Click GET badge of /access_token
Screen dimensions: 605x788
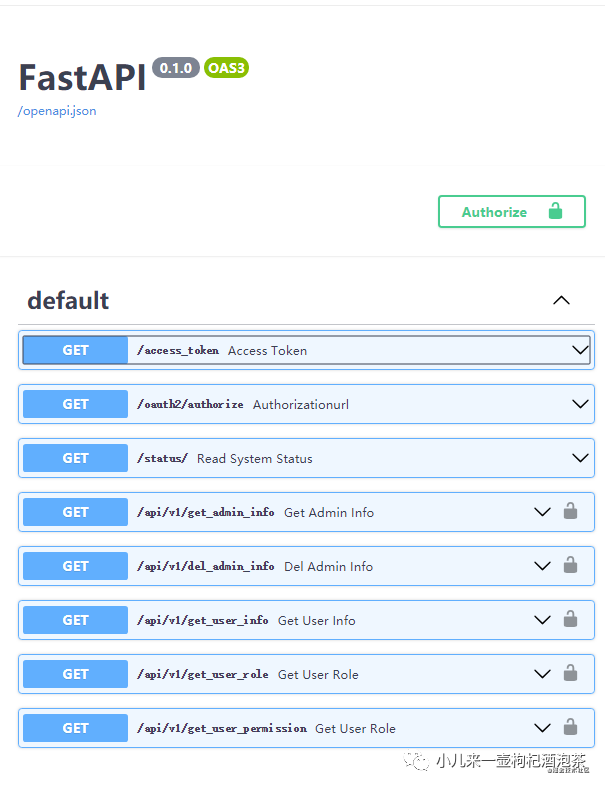pyautogui.click(x=76, y=350)
